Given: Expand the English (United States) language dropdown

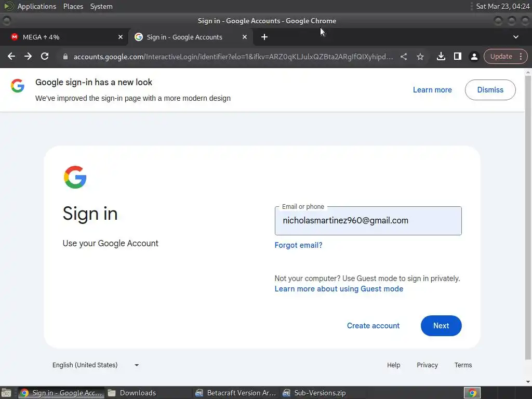Looking at the screenshot, I should point(96,365).
